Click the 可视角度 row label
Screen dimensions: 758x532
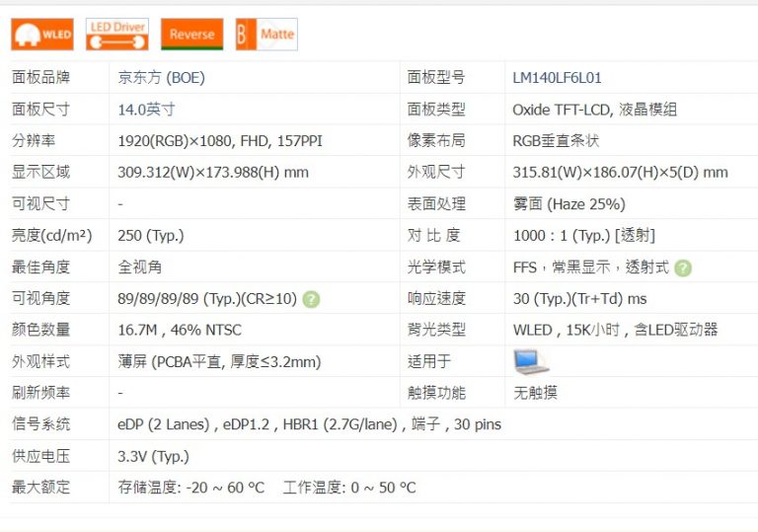pyautogui.click(x=41, y=298)
